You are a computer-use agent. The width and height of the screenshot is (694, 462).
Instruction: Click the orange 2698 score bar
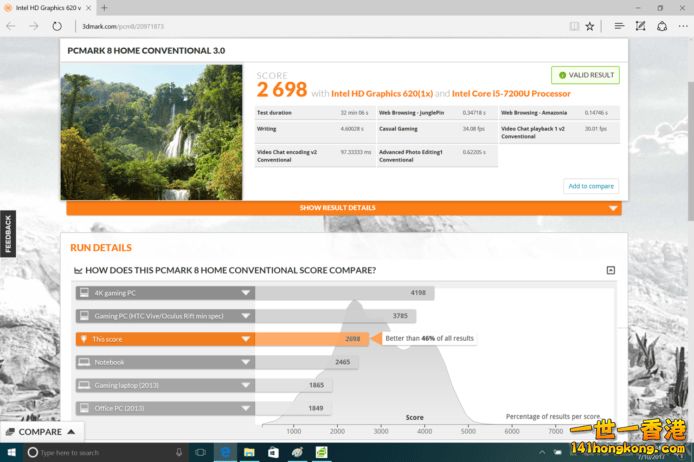[312, 339]
